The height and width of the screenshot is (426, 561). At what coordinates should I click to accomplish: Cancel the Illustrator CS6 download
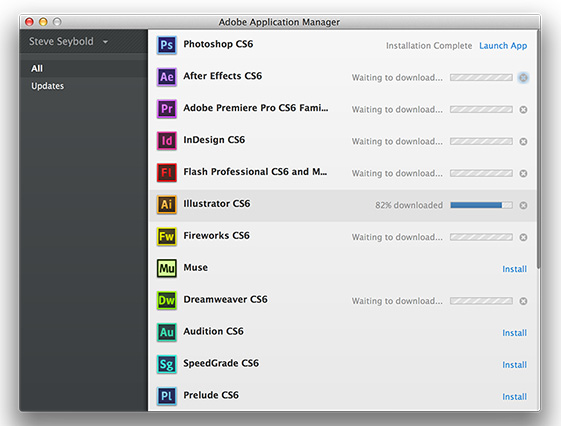[523, 205]
